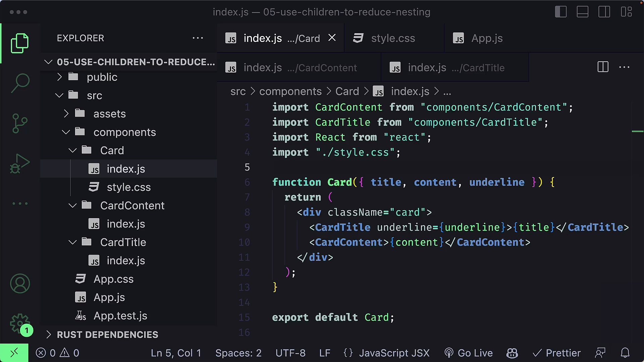Image resolution: width=644 pixels, height=362 pixels.
Task: Split the editor right
Action: pyautogui.click(x=603, y=67)
